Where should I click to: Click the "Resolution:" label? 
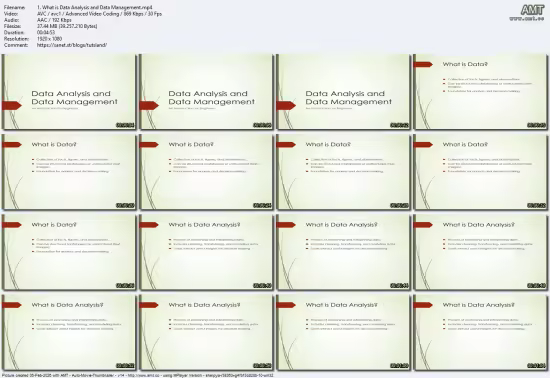[x=16, y=39]
